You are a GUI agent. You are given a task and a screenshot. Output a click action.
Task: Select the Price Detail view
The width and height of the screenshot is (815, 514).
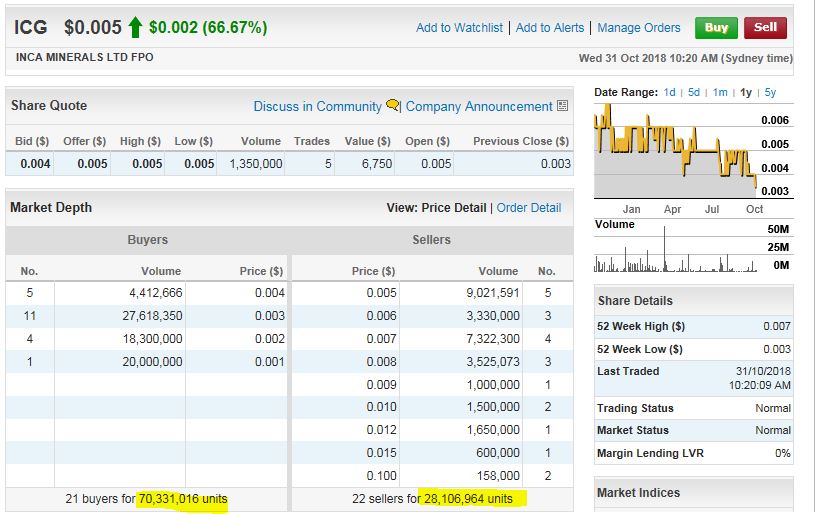[x=454, y=208]
